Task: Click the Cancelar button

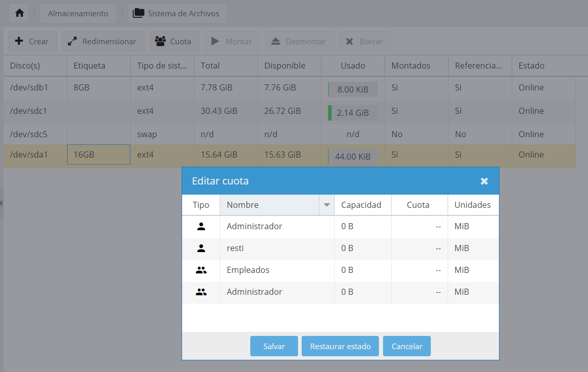Action: [407, 346]
